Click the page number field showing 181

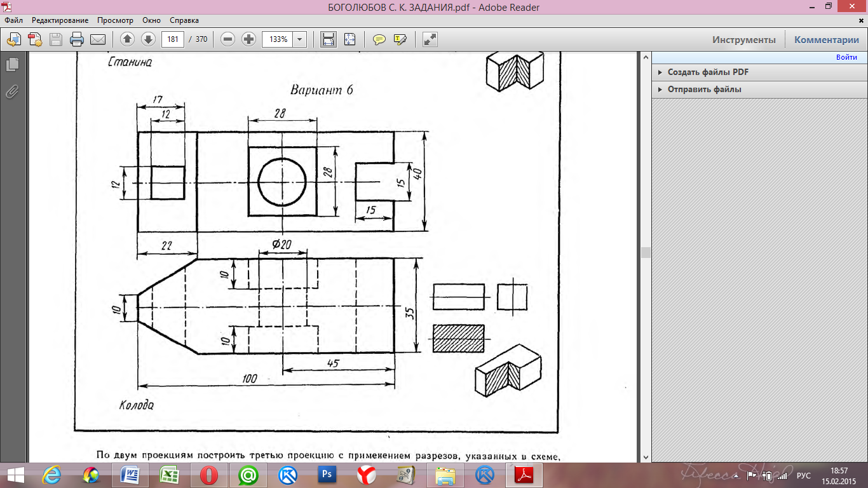173,39
